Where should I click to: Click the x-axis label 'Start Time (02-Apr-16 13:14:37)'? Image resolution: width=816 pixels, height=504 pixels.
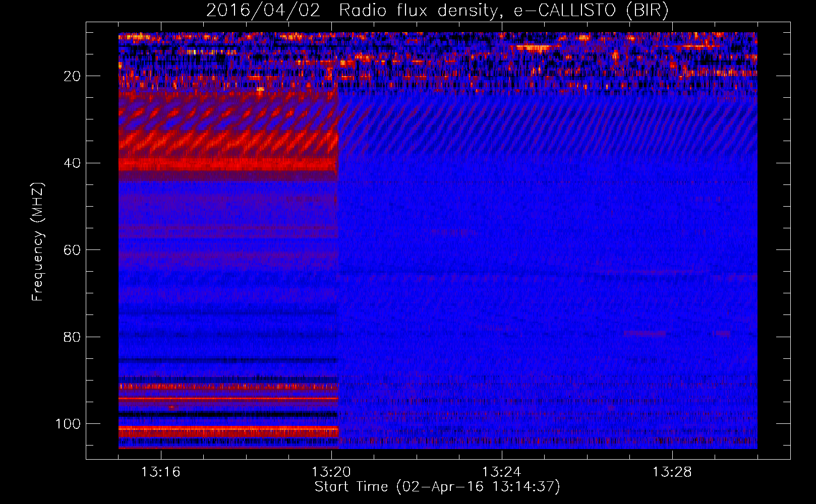pyautogui.click(x=437, y=487)
